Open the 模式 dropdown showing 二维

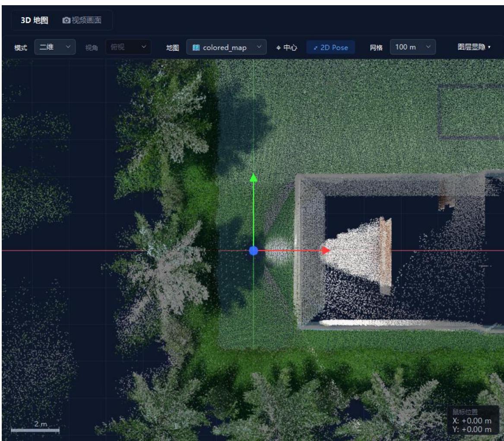55,47
